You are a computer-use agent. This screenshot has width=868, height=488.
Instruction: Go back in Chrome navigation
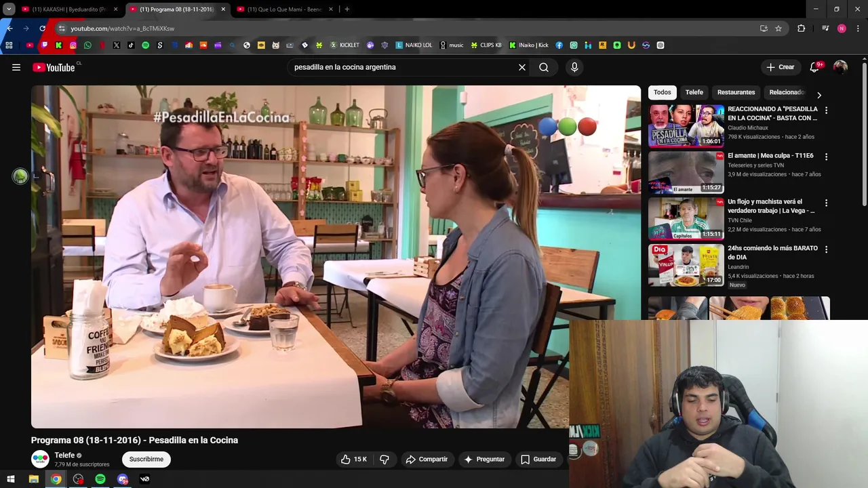pos(9,28)
